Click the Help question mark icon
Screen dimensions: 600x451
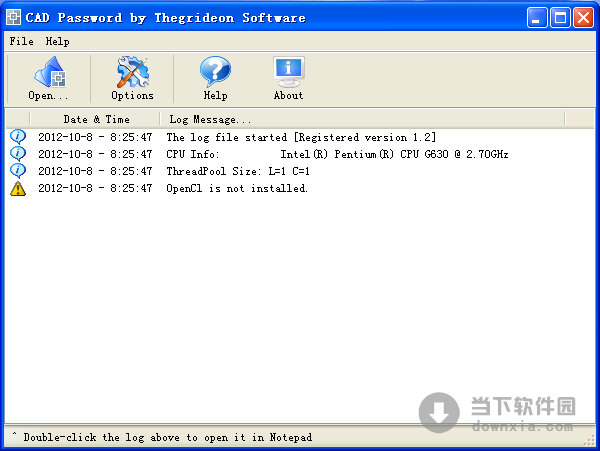(215, 72)
